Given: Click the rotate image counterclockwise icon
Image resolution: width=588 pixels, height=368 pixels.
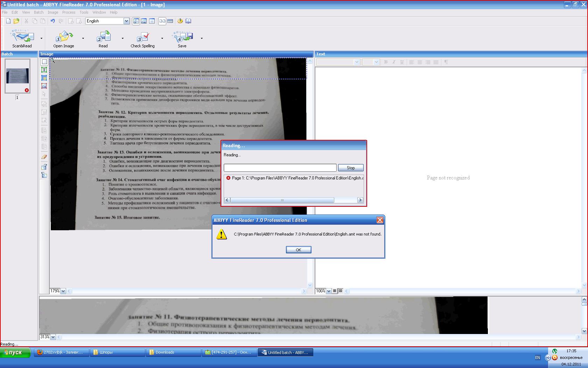Looking at the screenshot, I should (x=44, y=175).
